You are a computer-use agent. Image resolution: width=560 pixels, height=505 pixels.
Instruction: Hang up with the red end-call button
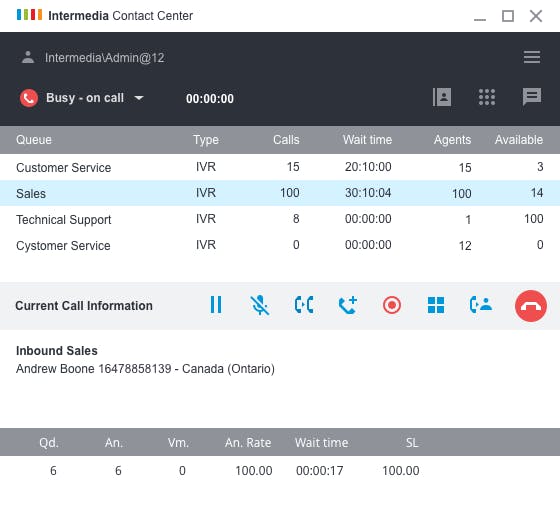pyautogui.click(x=531, y=306)
